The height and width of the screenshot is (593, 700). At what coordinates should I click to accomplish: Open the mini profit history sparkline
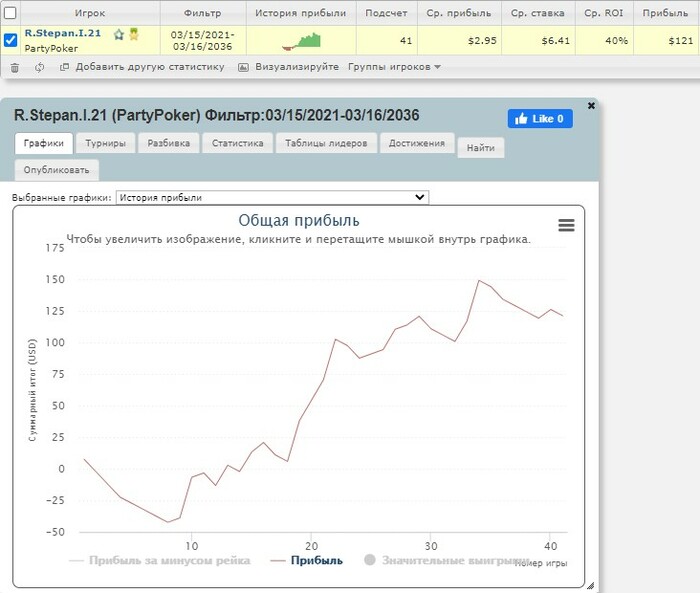pos(301,41)
